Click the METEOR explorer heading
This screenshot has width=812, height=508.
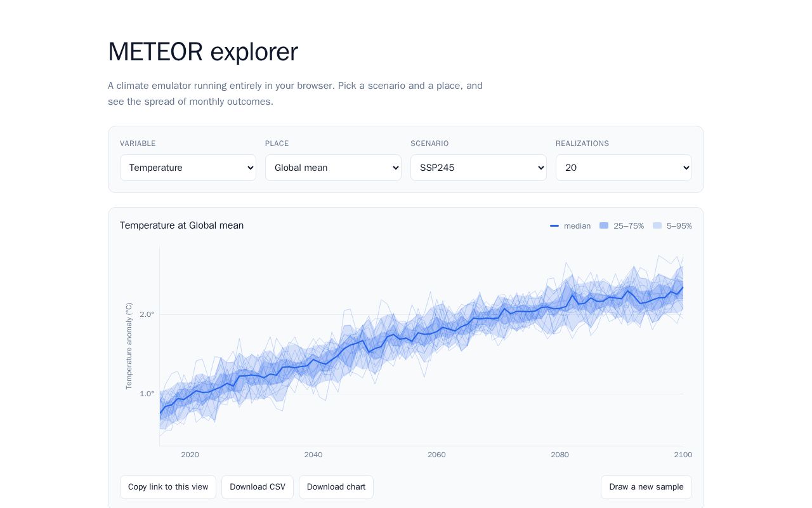point(203,51)
